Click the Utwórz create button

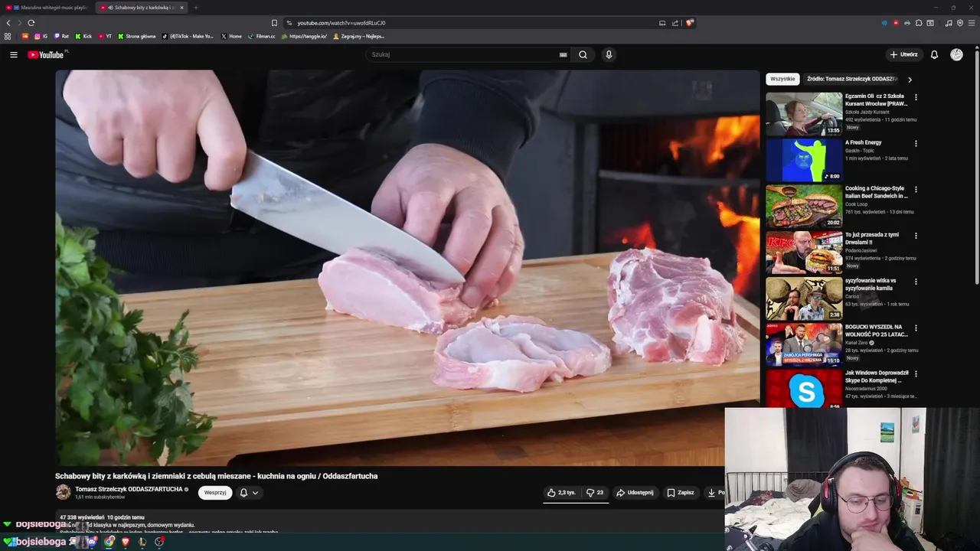click(x=903, y=54)
